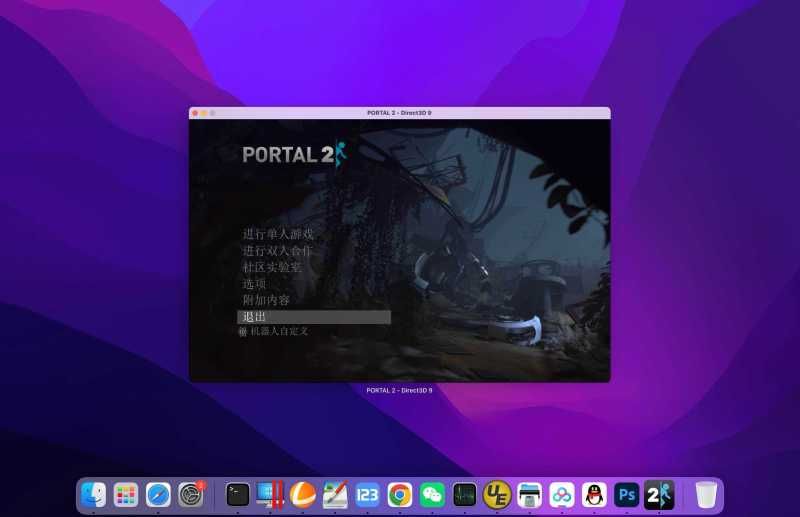This screenshot has width=800, height=517.
Task: Close the PORTAL 2 window
Action: [x=195, y=113]
